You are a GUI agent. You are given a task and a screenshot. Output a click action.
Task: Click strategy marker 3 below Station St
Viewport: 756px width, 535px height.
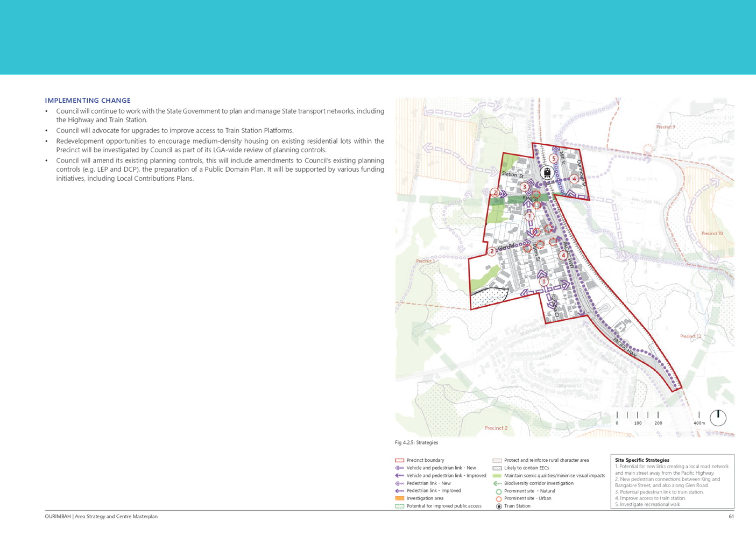coord(525,187)
